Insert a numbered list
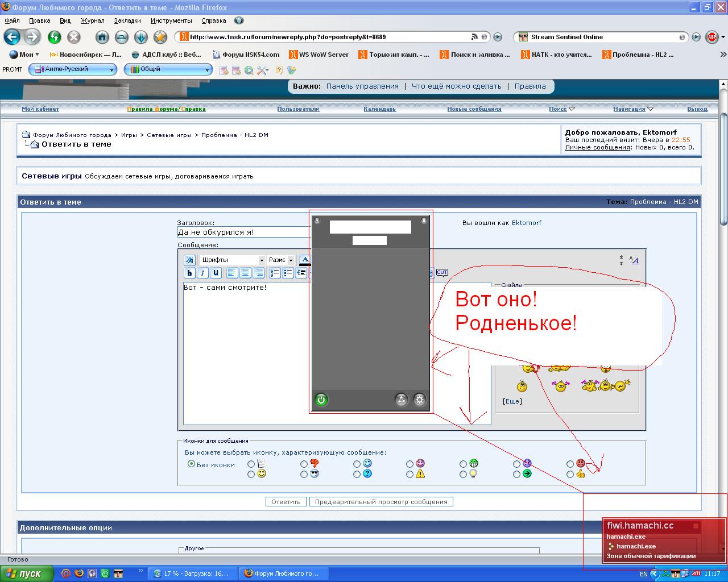This screenshot has width=728, height=582. (275, 273)
